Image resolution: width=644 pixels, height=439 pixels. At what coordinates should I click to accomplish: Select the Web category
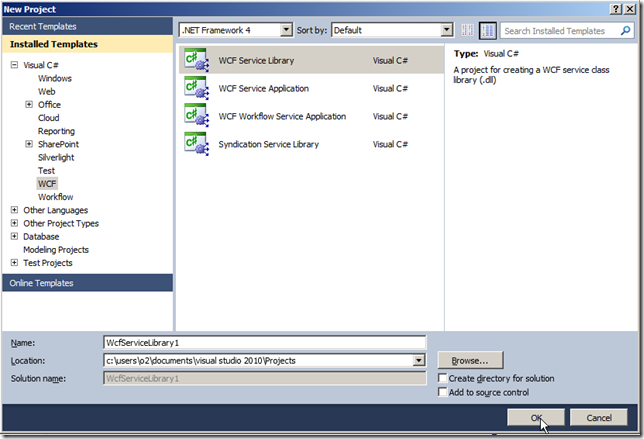(46, 91)
